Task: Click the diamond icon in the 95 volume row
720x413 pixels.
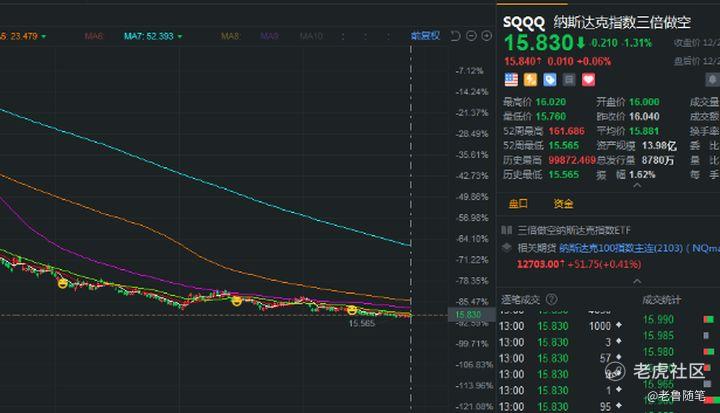Action: [x=619, y=406]
